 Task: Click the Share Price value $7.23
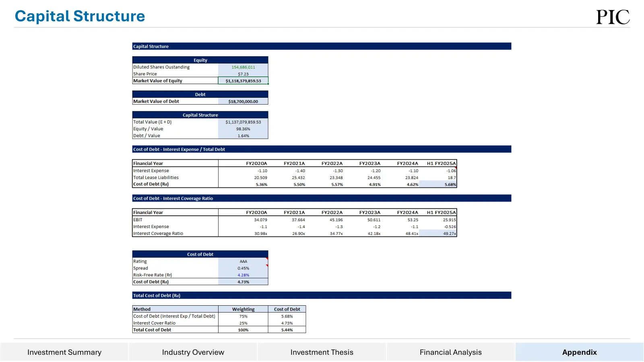(243, 74)
